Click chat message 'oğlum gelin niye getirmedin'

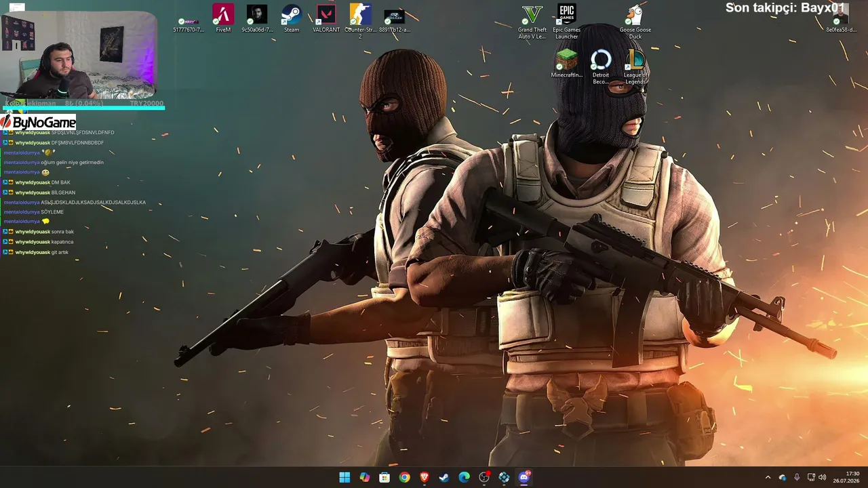pyautogui.click(x=72, y=163)
